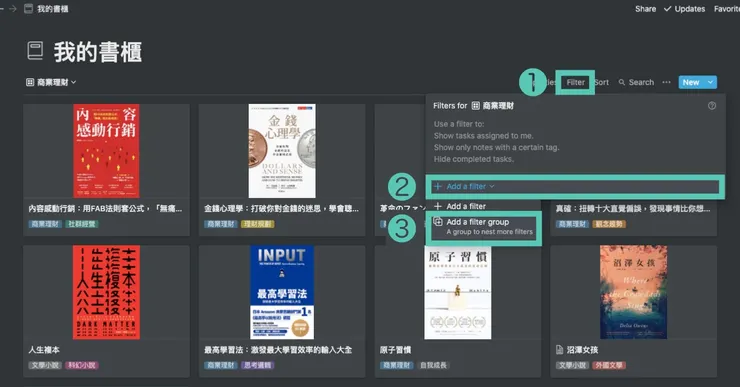Open the 人生複本 Dark Matter cover

pos(106,292)
